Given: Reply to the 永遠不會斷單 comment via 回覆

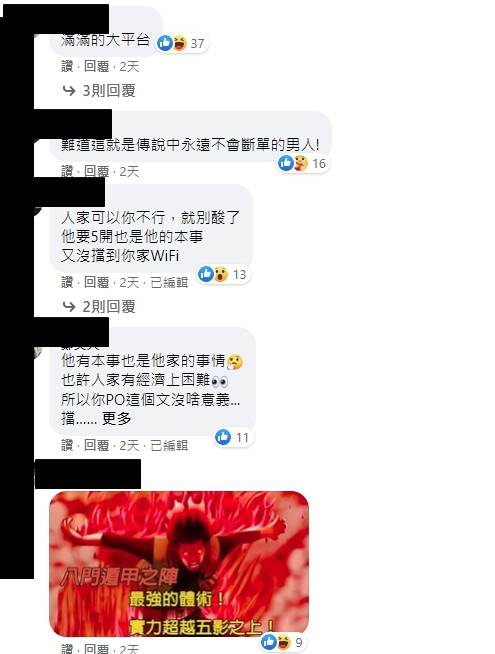Looking at the screenshot, I should point(96,171).
